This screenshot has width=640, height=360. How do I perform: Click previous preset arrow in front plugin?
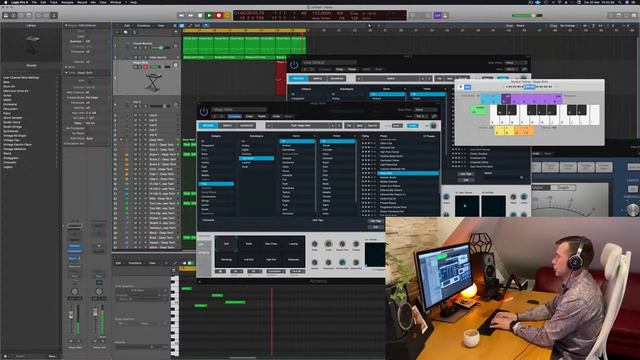pyautogui.click(x=333, y=125)
